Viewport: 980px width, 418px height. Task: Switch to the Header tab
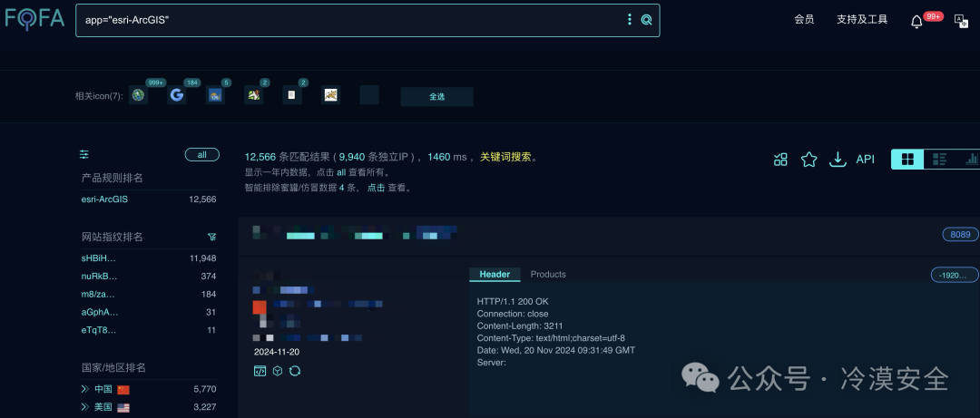point(495,275)
